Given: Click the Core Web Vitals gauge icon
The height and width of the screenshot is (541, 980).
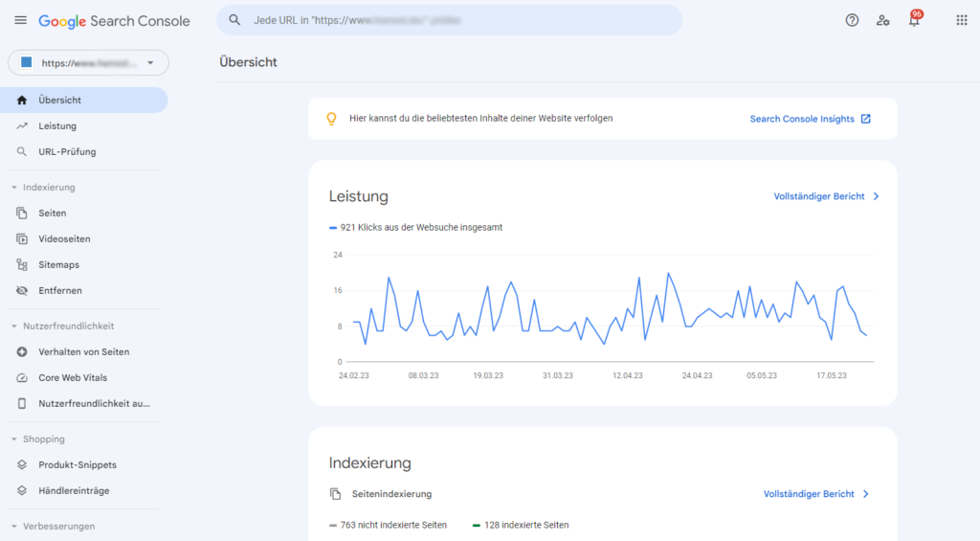Looking at the screenshot, I should (x=22, y=377).
